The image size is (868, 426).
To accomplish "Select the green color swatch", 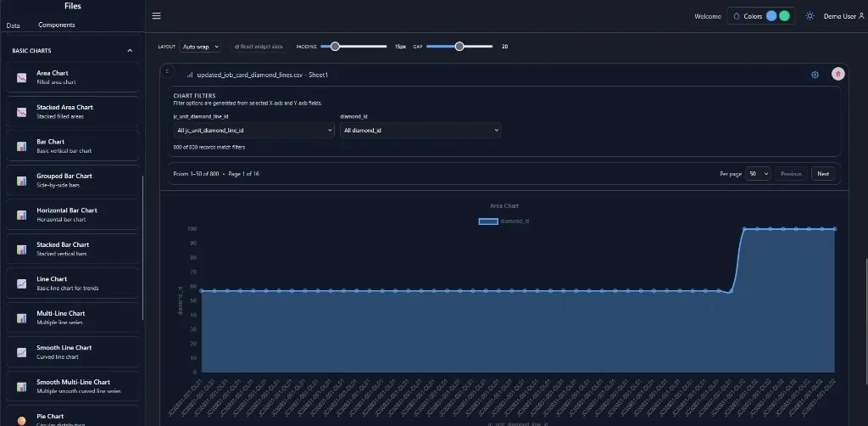I will 784,16.
